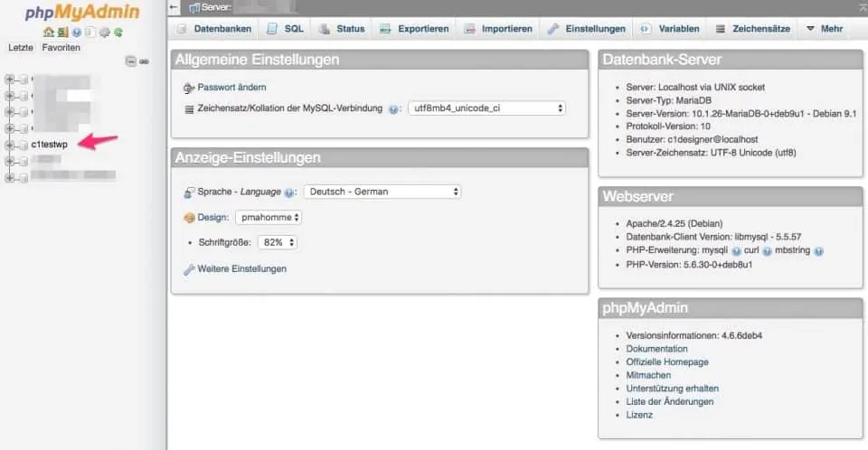The height and width of the screenshot is (450, 868).
Task: Open the Schriftgröße 82% dropdown
Action: tap(278, 242)
